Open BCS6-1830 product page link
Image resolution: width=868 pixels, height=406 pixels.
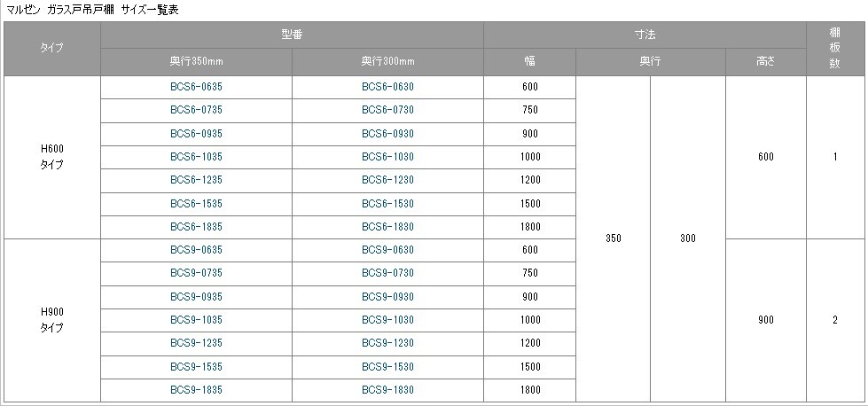point(387,226)
